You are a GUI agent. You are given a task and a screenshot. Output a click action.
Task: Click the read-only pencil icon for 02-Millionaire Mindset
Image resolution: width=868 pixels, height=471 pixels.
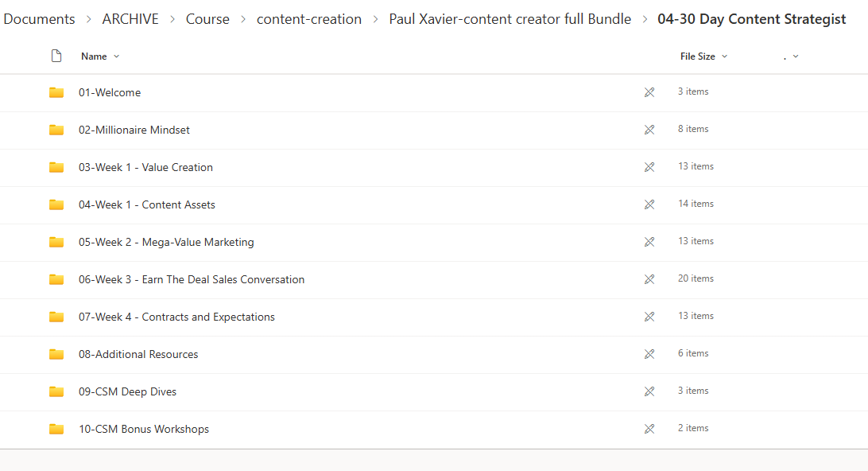click(649, 130)
